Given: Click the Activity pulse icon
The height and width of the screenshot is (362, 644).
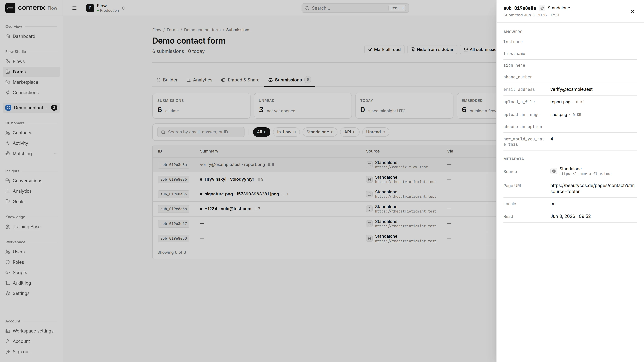Looking at the screenshot, I should pyautogui.click(x=8, y=143).
